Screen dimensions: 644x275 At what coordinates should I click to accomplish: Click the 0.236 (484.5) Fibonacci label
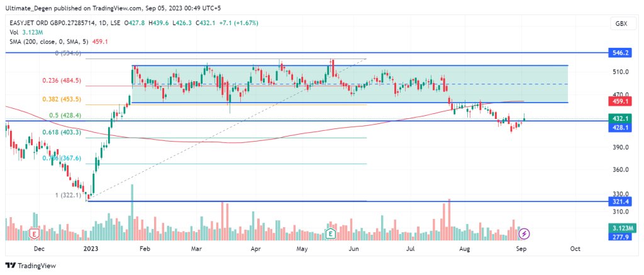[62, 81]
